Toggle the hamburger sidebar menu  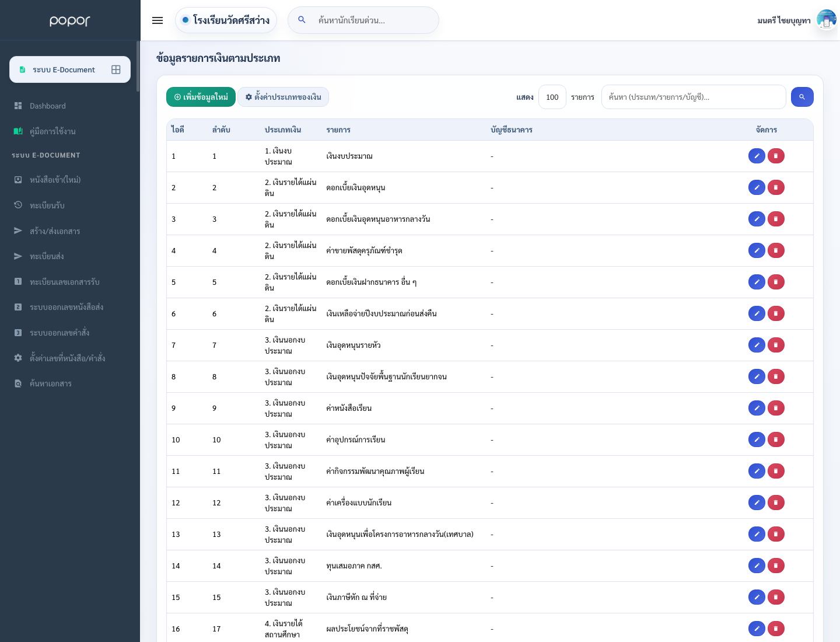click(x=157, y=20)
